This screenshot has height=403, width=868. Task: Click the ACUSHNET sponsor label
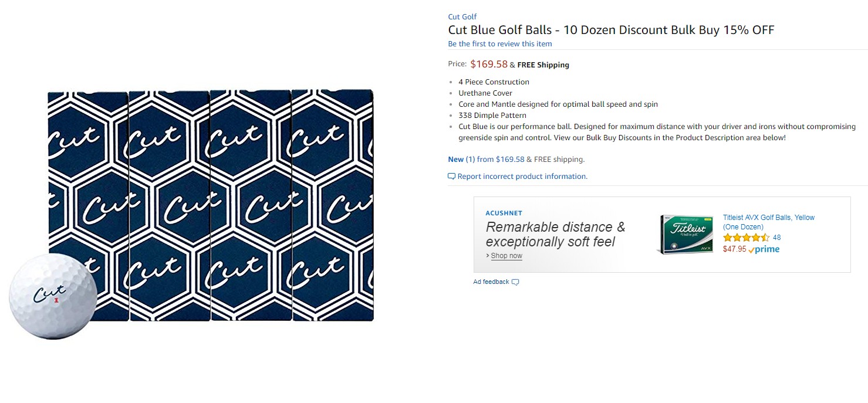pos(504,213)
